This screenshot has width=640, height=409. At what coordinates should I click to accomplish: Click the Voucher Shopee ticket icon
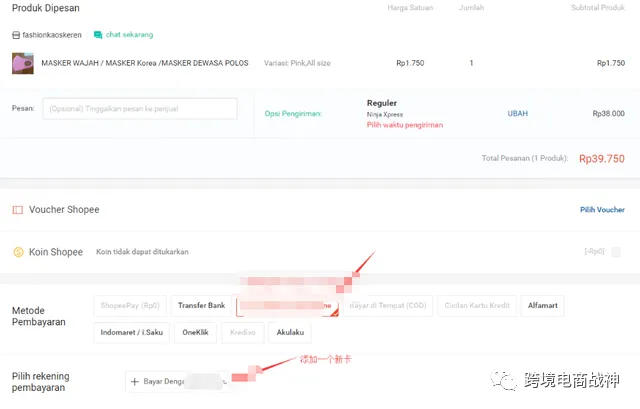[18, 210]
